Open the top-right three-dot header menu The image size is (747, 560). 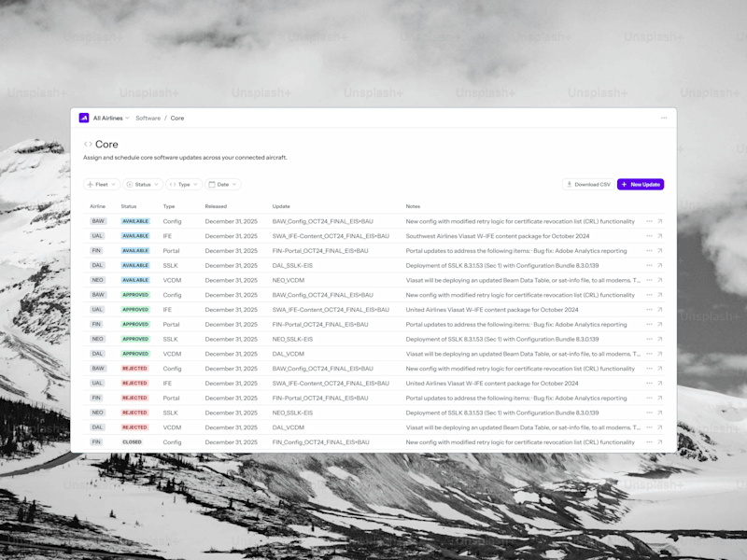(664, 118)
